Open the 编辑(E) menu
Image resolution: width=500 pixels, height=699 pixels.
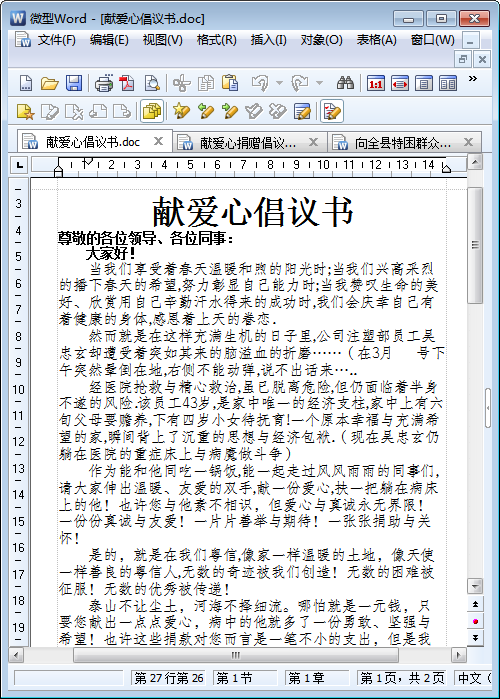tap(109, 40)
